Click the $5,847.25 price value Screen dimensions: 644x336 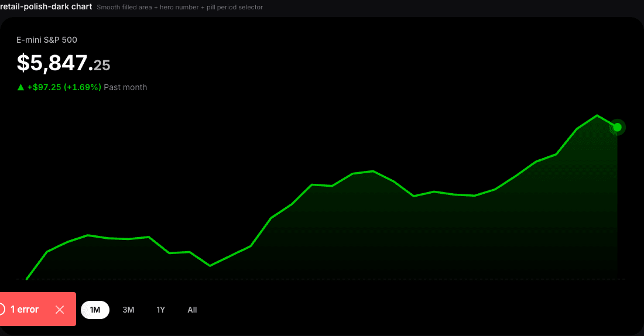pos(64,63)
